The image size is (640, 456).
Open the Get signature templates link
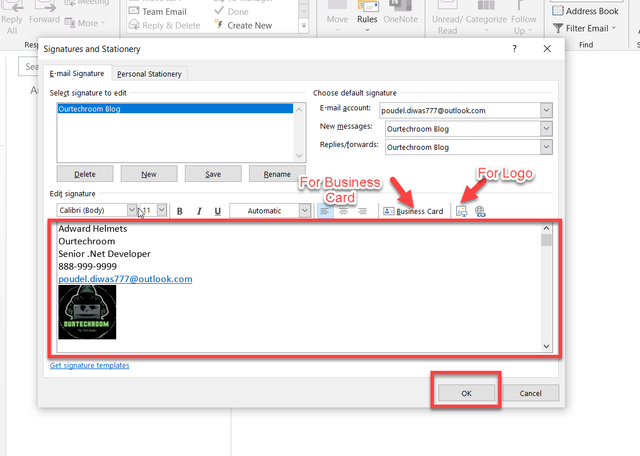89,365
